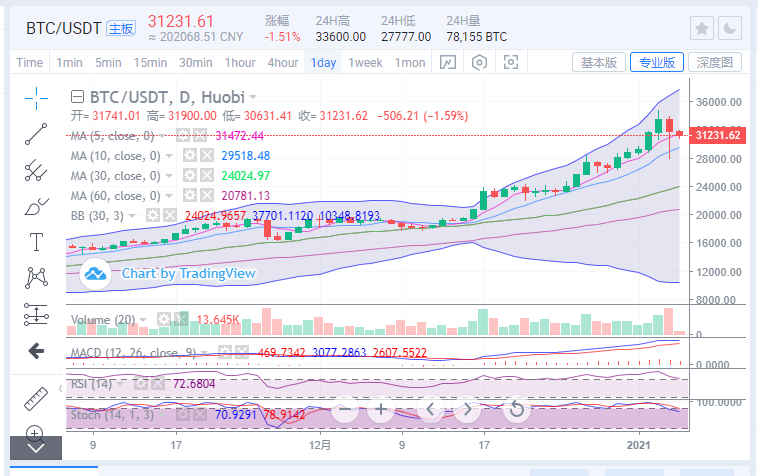This screenshot has width=758, height=476.
Task: Switch to 专业版 professional chart view
Action: click(657, 62)
